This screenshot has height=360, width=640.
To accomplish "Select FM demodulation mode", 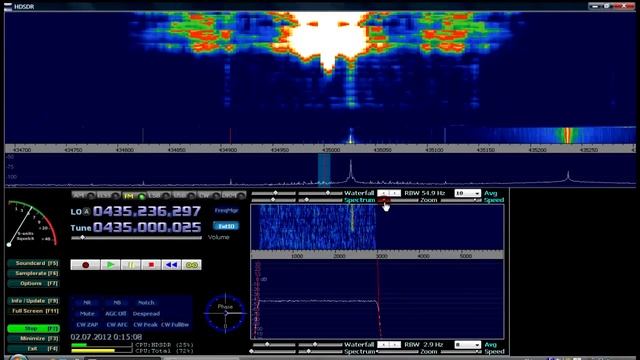I will coord(133,196).
